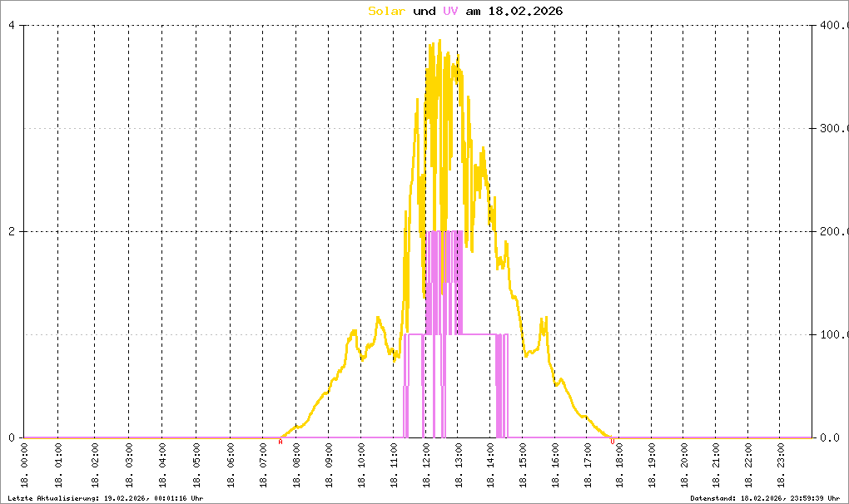This screenshot has width=849, height=504.
Task: Click the red sunrise marker 'A'
Action: click(x=281, y=442)
